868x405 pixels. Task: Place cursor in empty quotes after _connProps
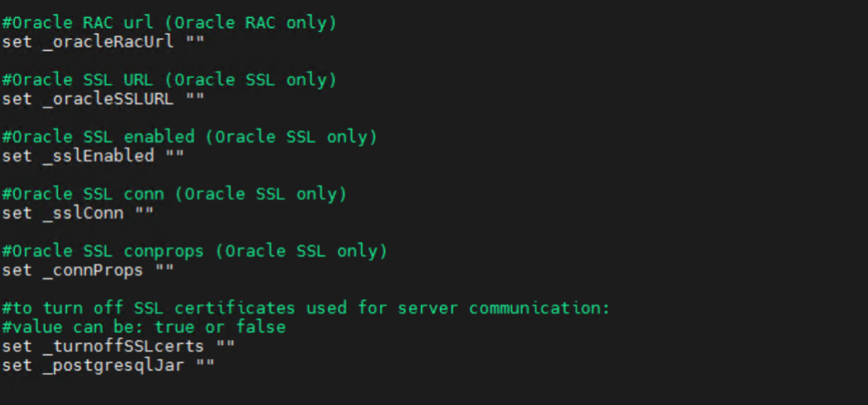pyautogui.click(x=164, y=270)
